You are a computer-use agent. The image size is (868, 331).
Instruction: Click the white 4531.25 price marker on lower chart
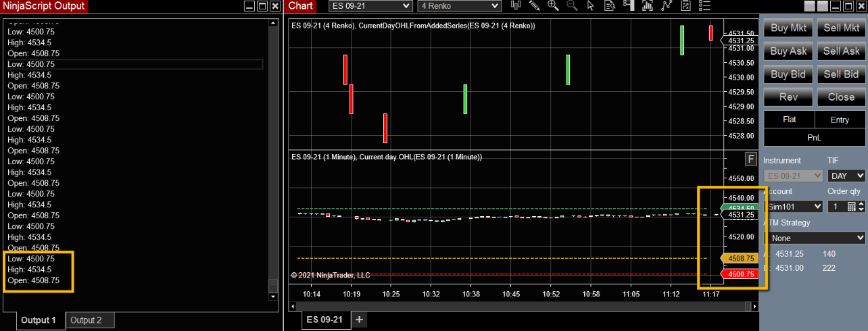[x=740, y=215]
